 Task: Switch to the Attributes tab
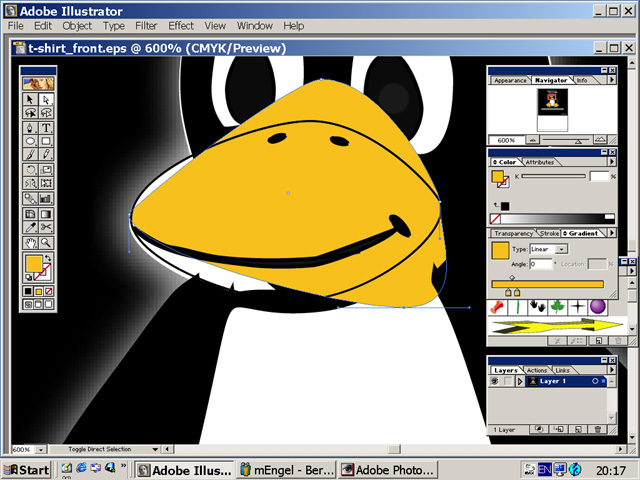[540, 162]
